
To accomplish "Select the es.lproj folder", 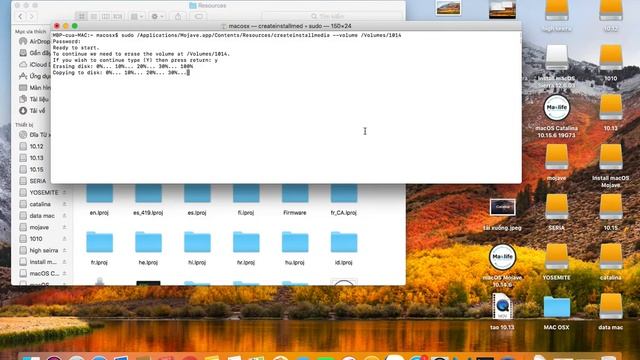I will coord(197,200).
